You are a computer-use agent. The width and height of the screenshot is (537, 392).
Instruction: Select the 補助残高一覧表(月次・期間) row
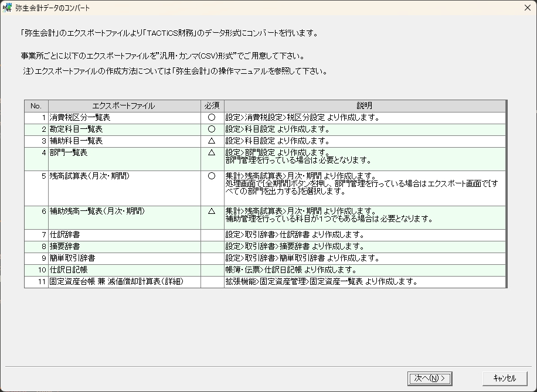[x=265, y=218]
